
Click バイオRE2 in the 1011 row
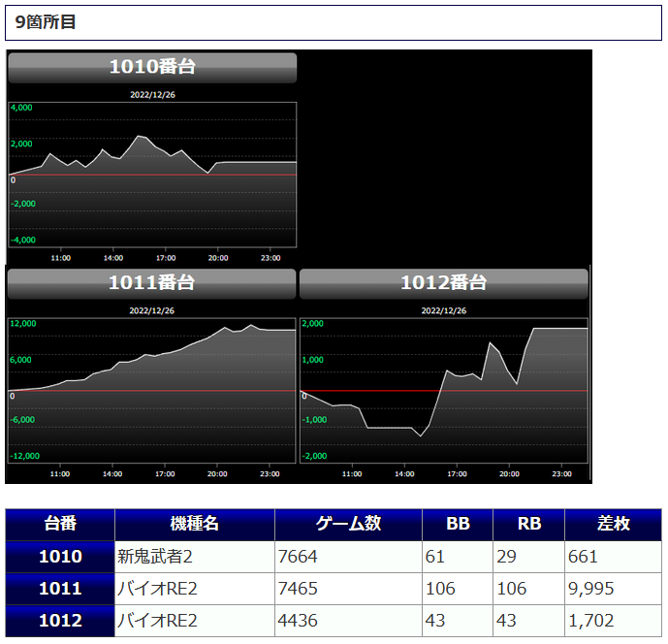coord(157,589)
